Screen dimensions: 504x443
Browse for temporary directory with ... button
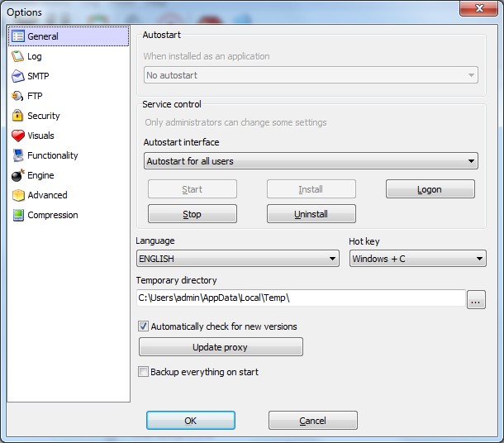tap(476, 300)
